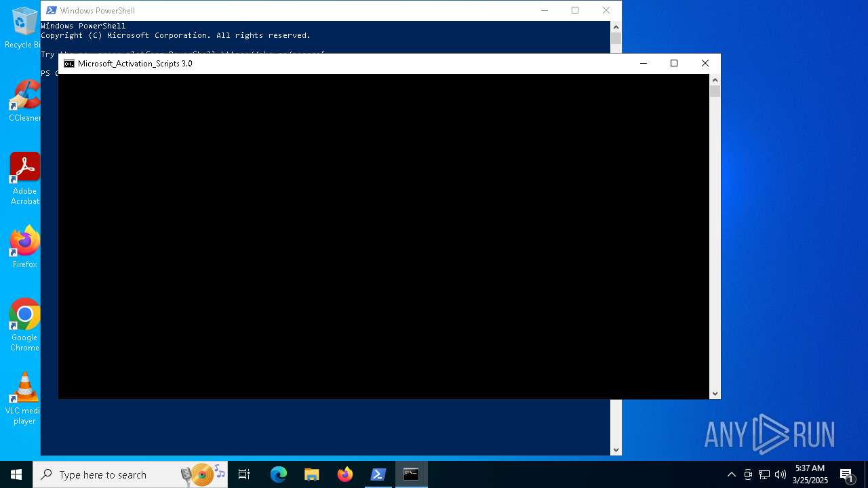The image size is (868, 488).
Task: Launch Microsoft Edge from the taskbar
Action: tap(279, 474)
